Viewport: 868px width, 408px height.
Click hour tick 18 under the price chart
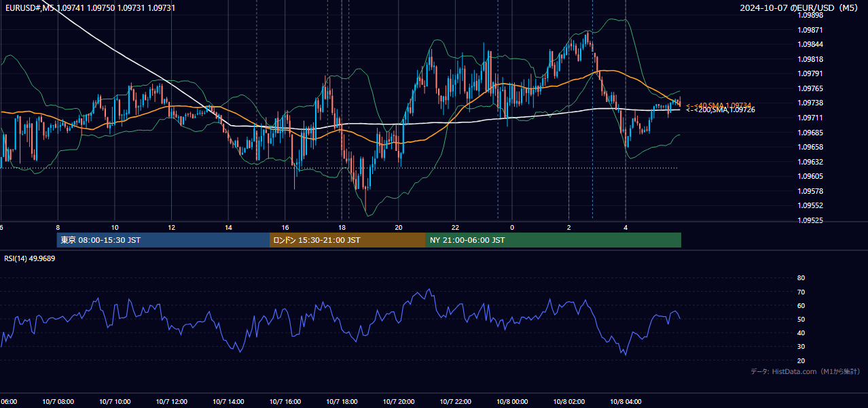point(342,228)
